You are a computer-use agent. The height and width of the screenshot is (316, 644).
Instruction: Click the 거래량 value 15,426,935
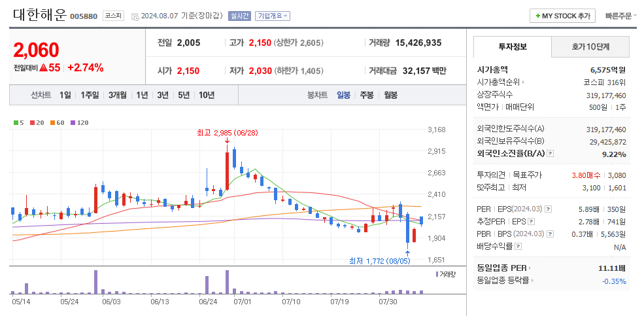(x=418, y=43)
